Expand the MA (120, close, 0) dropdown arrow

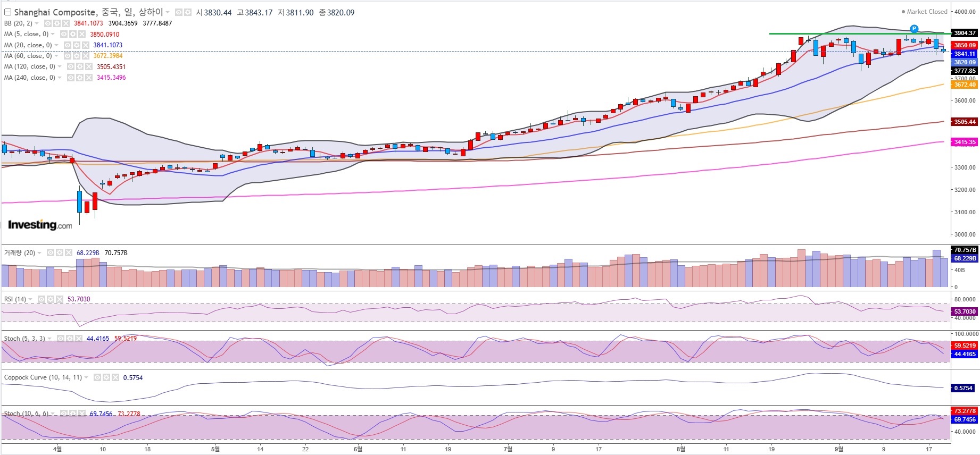click(x=60, y=67)
